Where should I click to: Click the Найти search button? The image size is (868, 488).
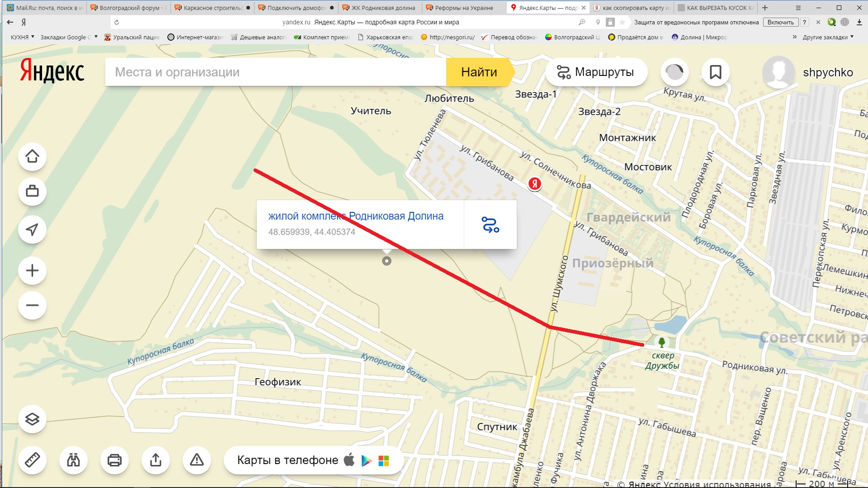479,72
